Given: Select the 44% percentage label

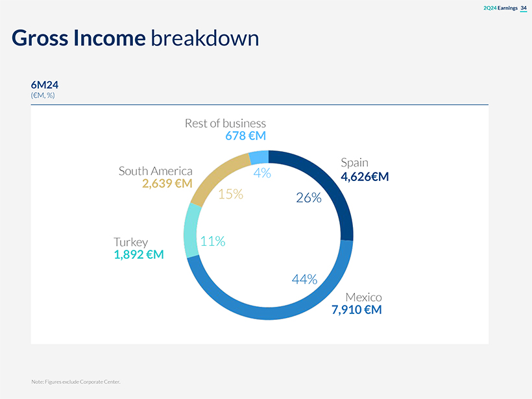Looking at the screenshot, I should 304,280.
